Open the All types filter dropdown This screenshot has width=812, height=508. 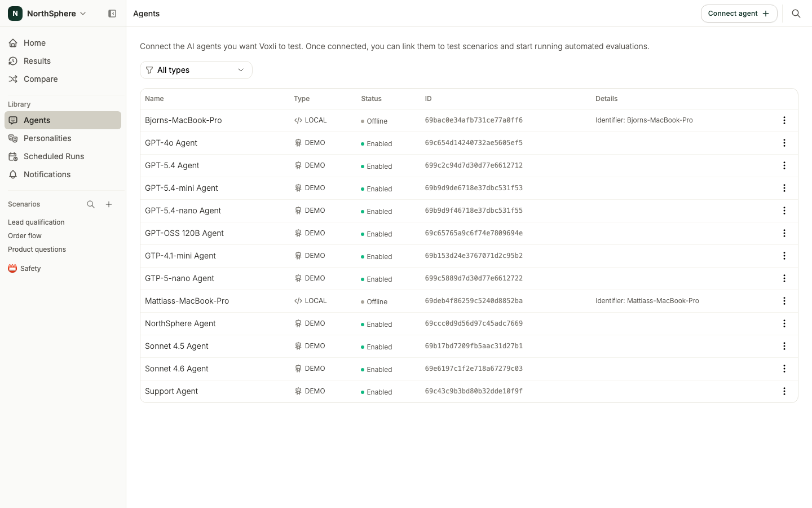[x=196, y=70]
